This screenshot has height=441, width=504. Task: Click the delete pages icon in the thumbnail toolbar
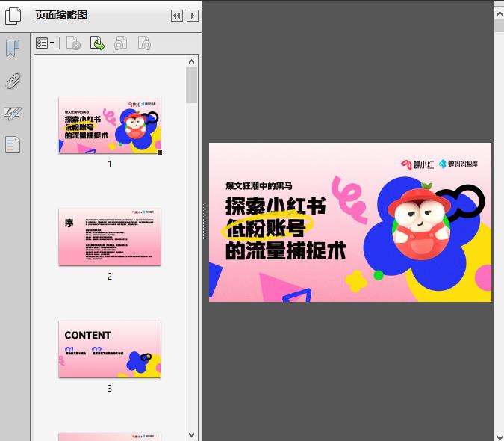(x=73, y=43)
